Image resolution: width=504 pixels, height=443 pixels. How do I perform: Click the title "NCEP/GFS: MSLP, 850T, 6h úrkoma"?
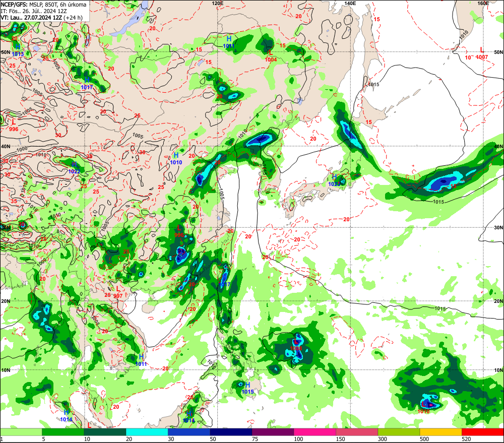[43, 5]
